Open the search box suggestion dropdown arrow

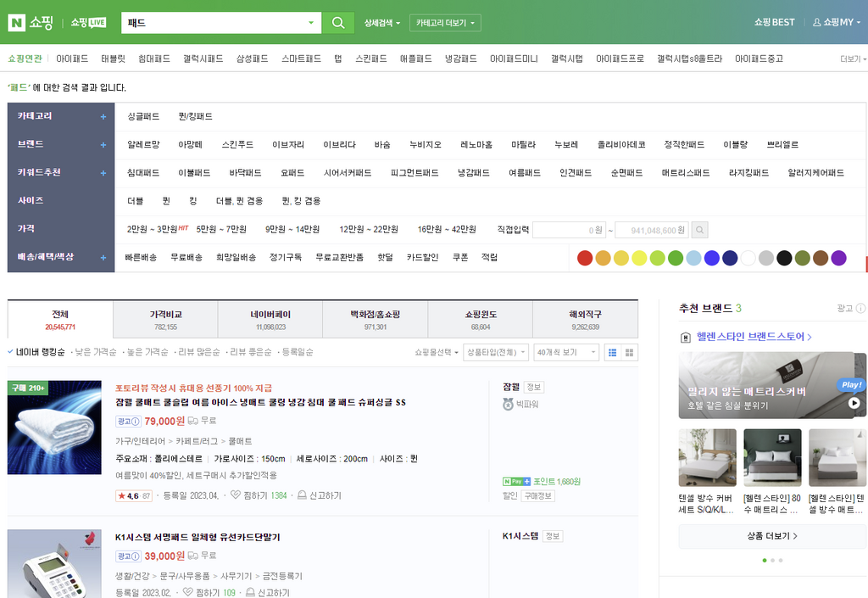click(311, 23)
